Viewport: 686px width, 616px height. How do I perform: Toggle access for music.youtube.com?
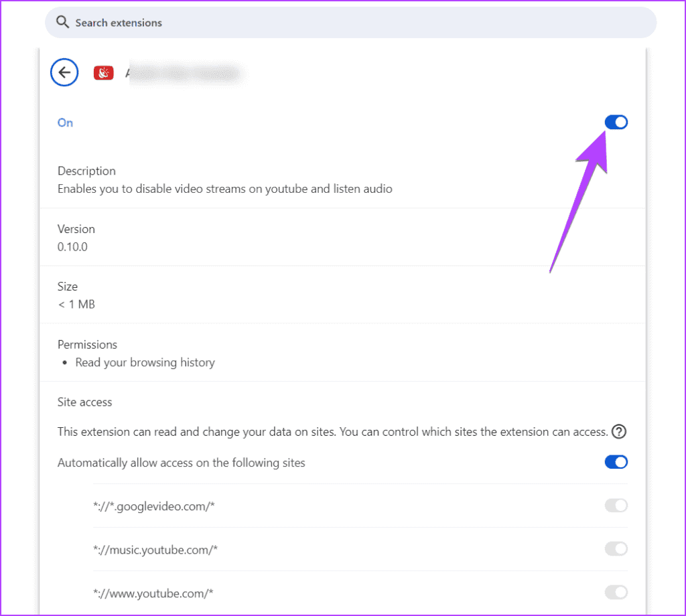pyautogui.click(x=616, y=548)
